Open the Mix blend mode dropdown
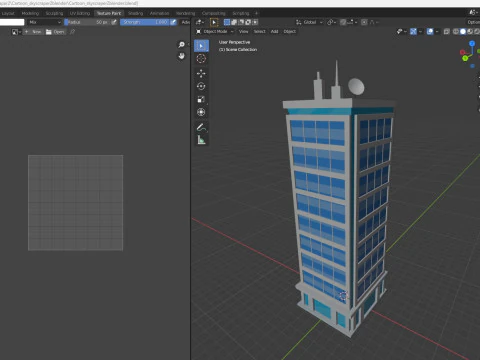Screen dimensions: 480x360 pyautogui.click(x=45, y=22)
